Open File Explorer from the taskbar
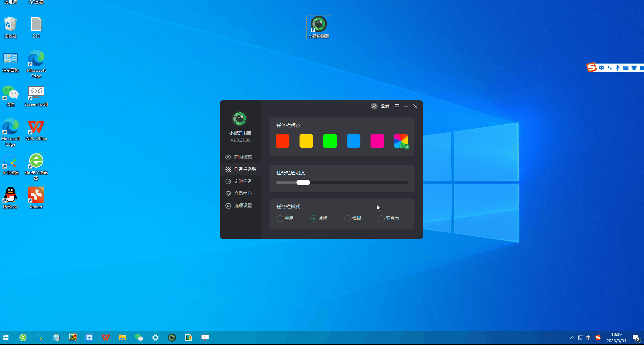This screenshot has height=345, width=644. pos(122,338)
